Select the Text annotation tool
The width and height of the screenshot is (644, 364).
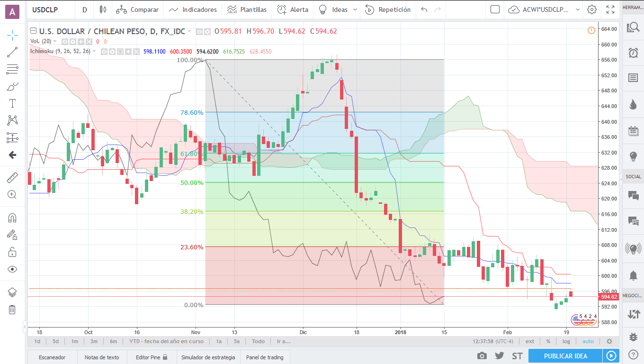click(12, 103)
